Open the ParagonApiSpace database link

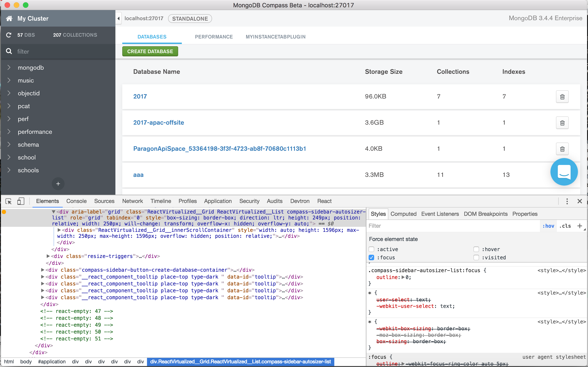(x=220, y=148)
